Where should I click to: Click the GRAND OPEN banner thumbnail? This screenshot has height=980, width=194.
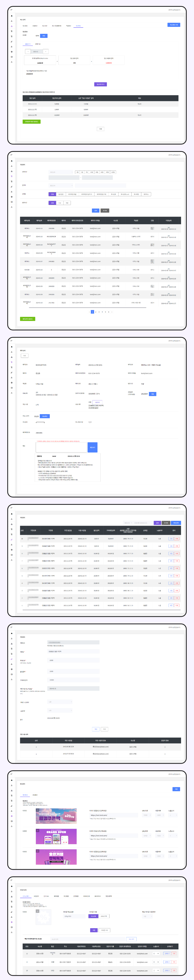56,837
